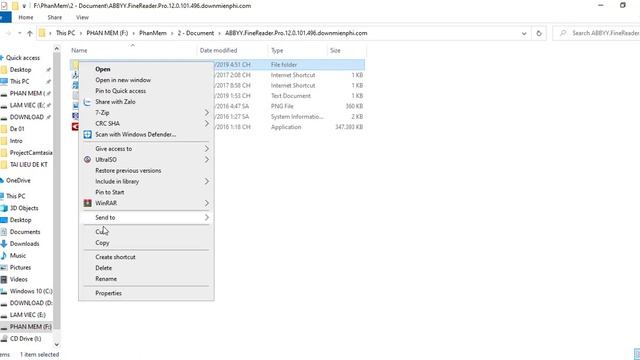Choose Open in new window
The width and height of the screenshot is (640, 360).
point(123,80)
